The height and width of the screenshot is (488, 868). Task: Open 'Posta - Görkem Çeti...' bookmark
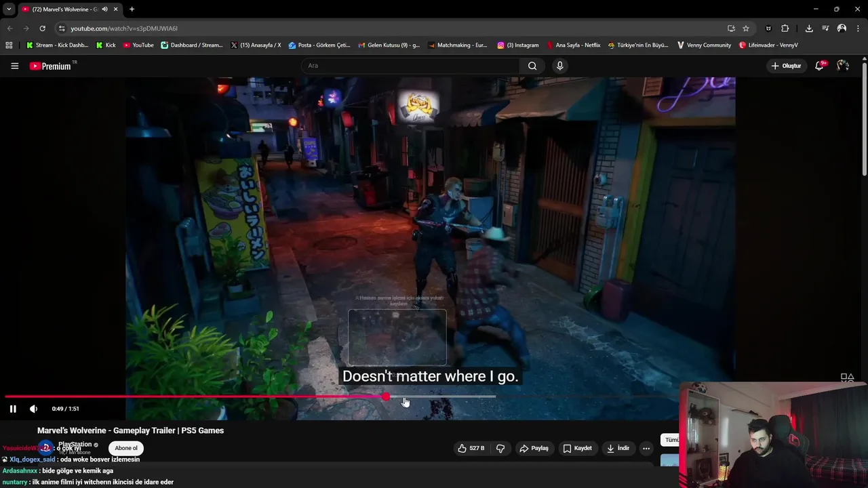319,45
